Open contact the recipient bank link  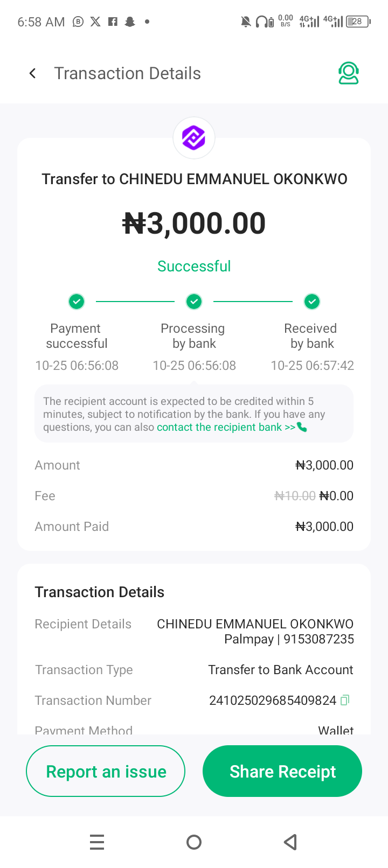click(x=226, y=428)
